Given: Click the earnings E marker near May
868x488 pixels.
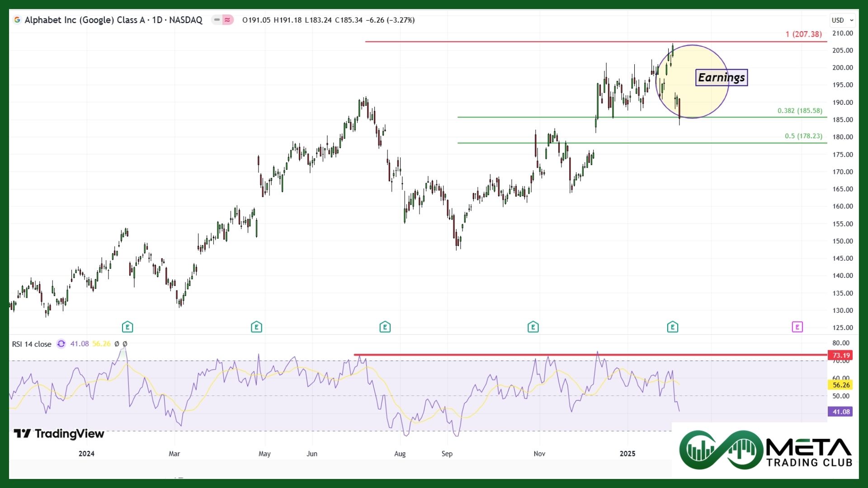Looking at the screenshot, I should pyautogui.click(x=256, y=327).
